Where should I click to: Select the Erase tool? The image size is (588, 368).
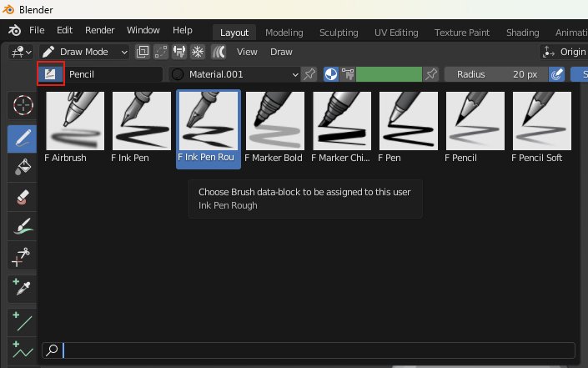tap(23, 197)
